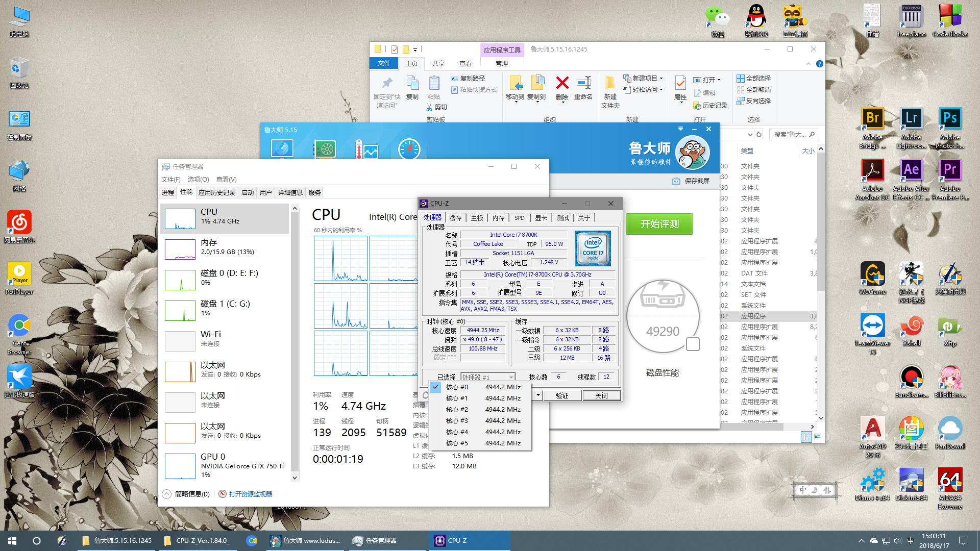The width and height of the screenshot is (980, 551).
Task: Click the thermometer temperature icon in Ludashi
Action: coord(366,149)
